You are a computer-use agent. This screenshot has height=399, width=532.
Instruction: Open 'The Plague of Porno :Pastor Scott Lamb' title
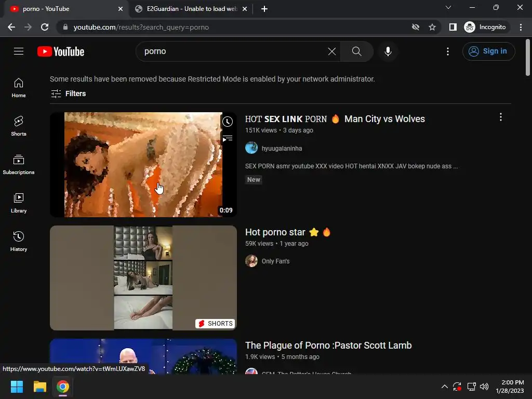click(x=328, y=345)
